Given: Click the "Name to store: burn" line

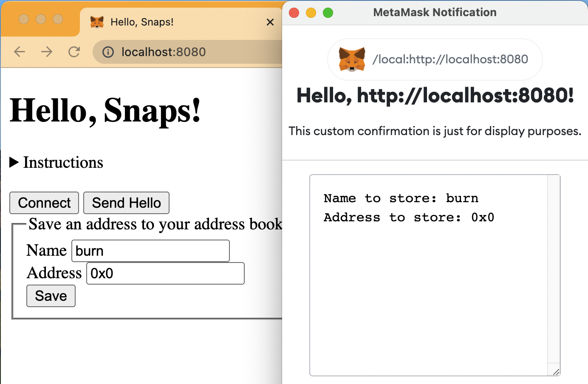Looking at the screenshot, I should [401, 198].
